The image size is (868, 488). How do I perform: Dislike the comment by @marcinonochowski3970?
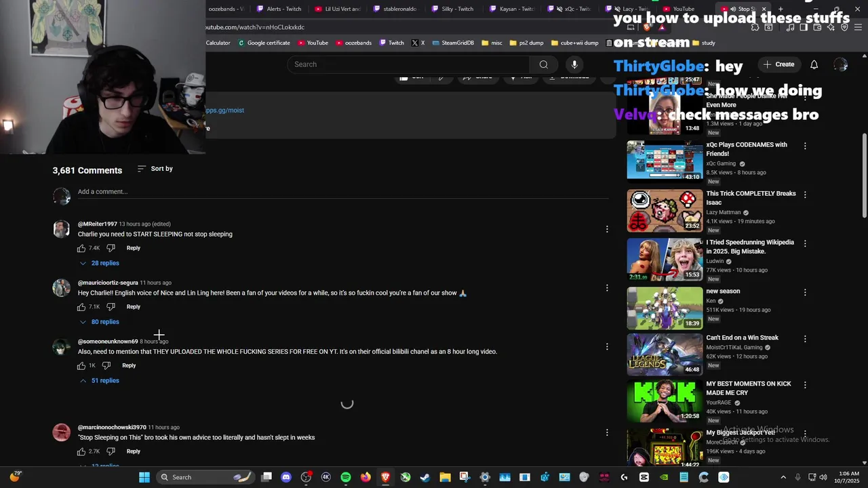[x=111, y=451]
